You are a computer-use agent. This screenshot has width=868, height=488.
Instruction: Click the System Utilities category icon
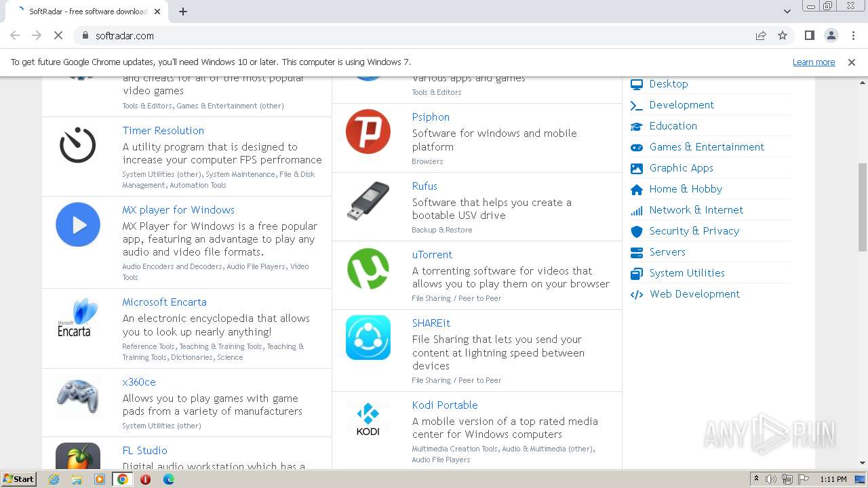tap(636, 273)
